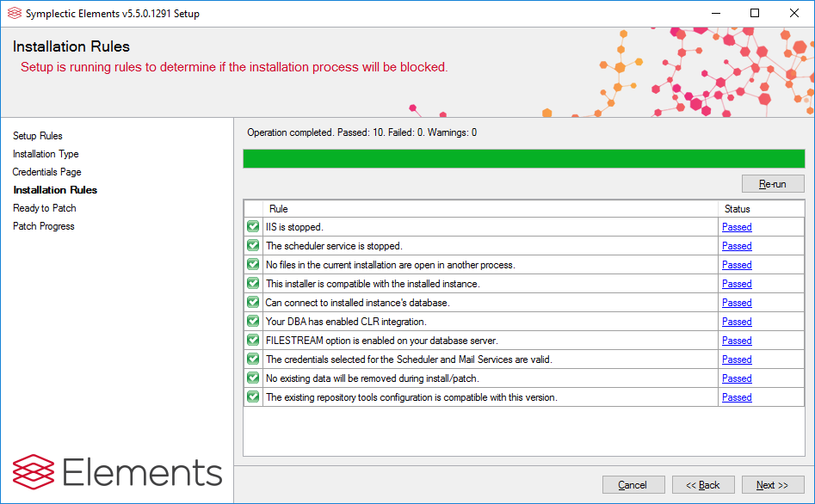
Task: Click the check icon for database connection rule
Action: click(253, 303)
